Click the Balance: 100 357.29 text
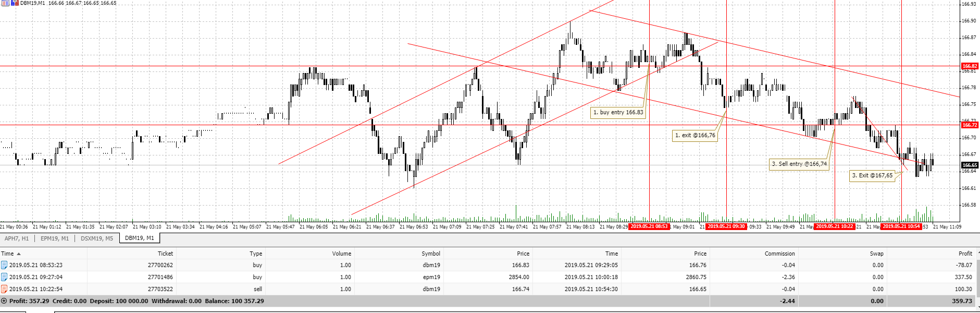 [x=234, y=301]
